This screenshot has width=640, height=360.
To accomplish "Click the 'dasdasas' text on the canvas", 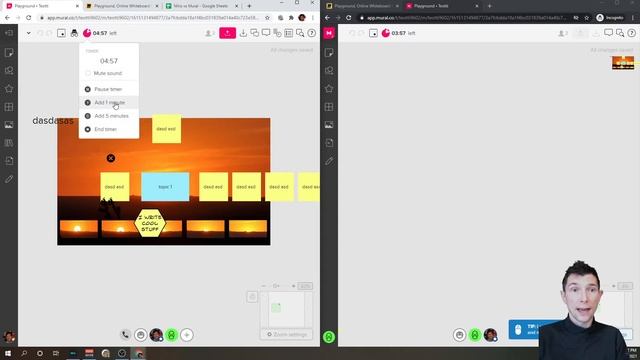I will pyautogui.click(x=53, y=121).
